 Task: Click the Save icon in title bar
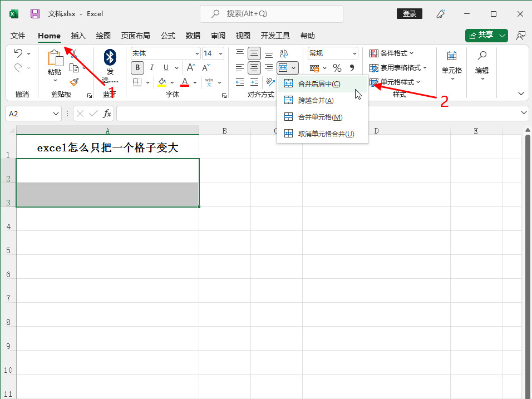(35, 13)
